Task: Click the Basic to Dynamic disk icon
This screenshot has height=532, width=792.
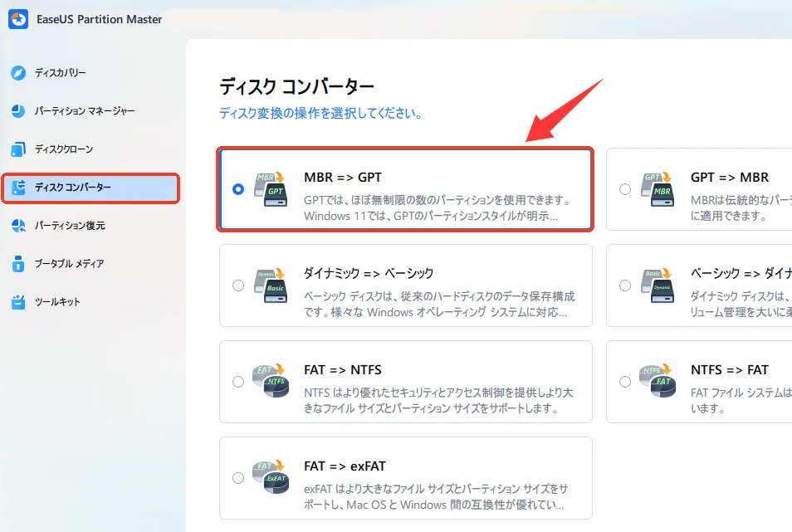Action: (658, 286)
